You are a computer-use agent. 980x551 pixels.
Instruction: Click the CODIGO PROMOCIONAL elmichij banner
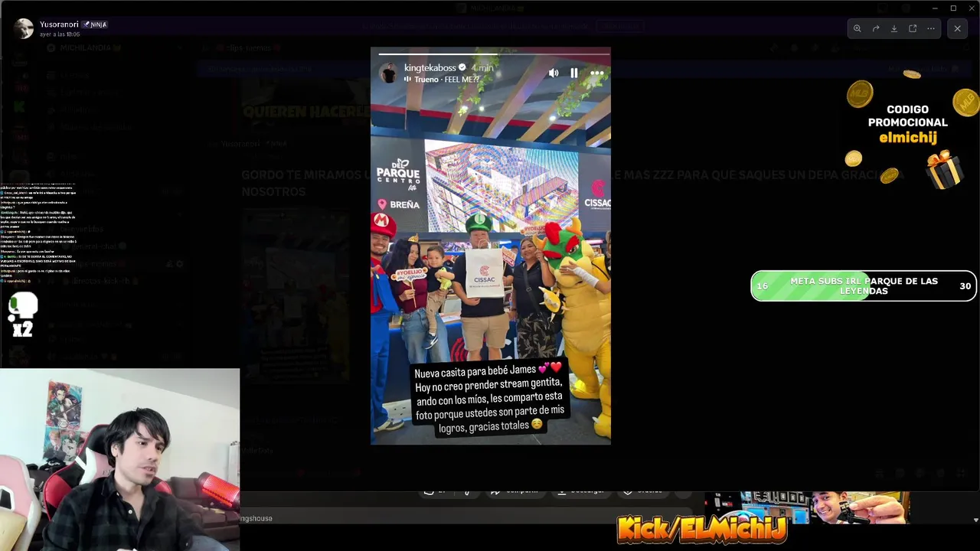908,124
